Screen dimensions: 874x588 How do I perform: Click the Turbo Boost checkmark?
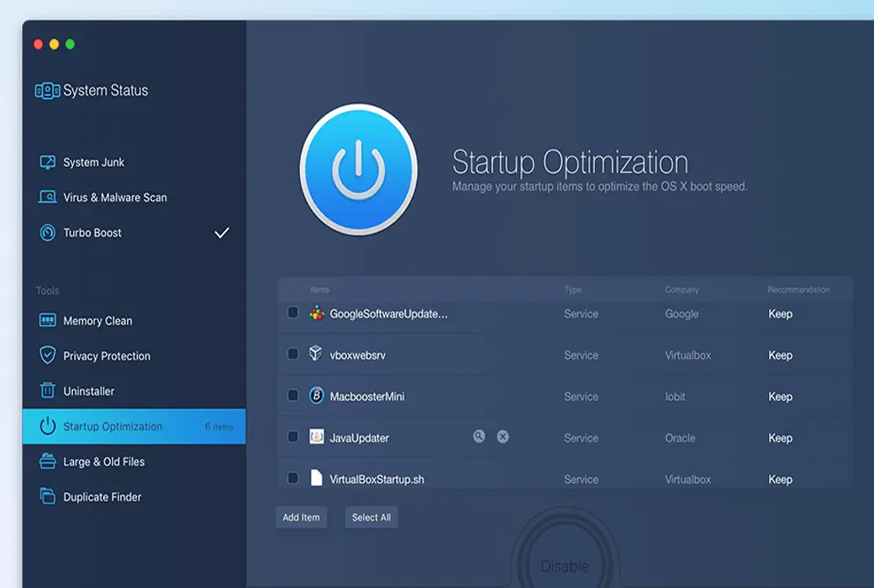tap(222, 233)
